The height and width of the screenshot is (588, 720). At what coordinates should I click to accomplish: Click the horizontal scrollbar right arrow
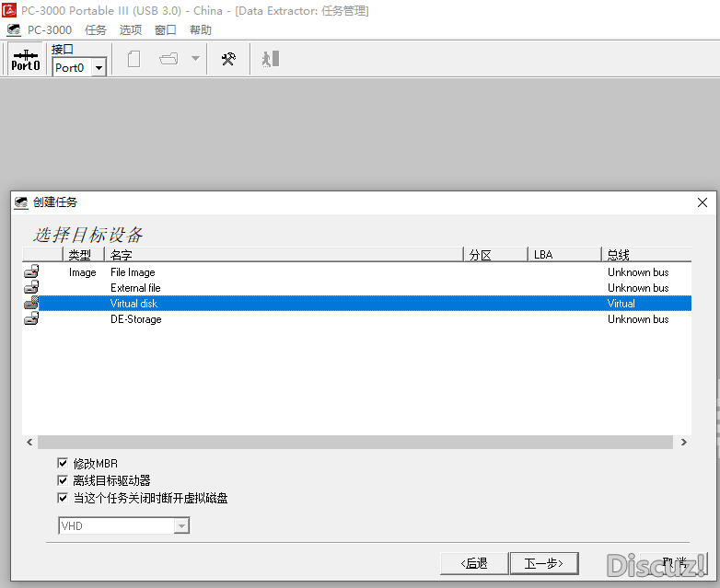[x=684, y=442]
